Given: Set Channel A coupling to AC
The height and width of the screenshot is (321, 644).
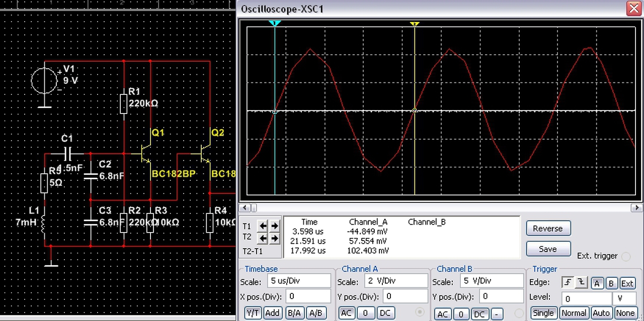Looking at the screenshot, I should pos(346,313).
